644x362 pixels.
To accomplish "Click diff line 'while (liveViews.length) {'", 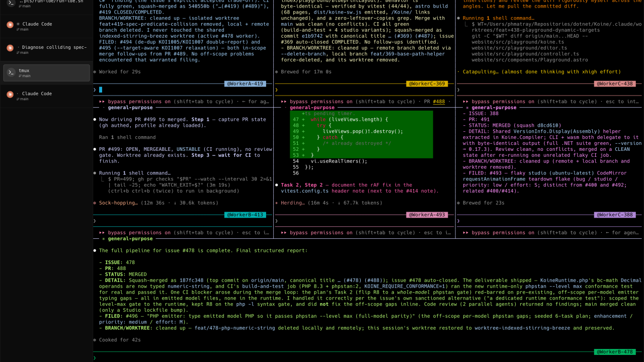I will click(x=349, y=119).
